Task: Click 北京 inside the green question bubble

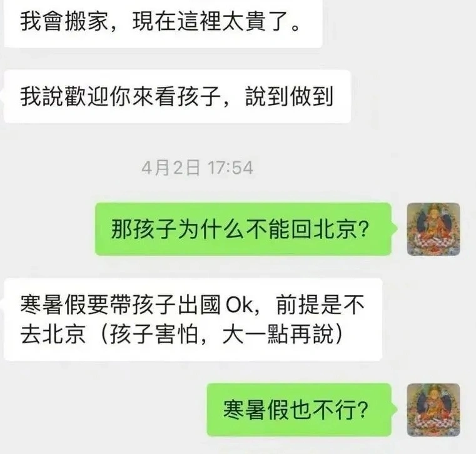Action: pyautogui.click(x=335, y=230)
